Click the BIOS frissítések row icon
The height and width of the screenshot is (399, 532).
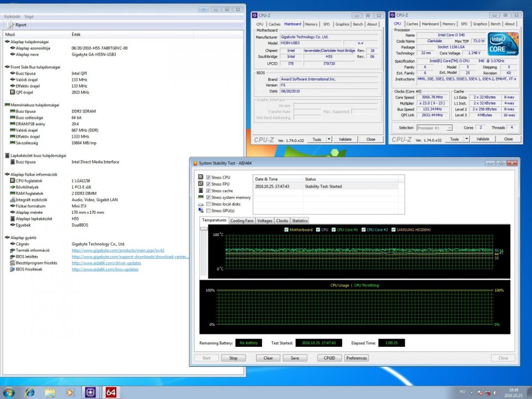[12, 269]
